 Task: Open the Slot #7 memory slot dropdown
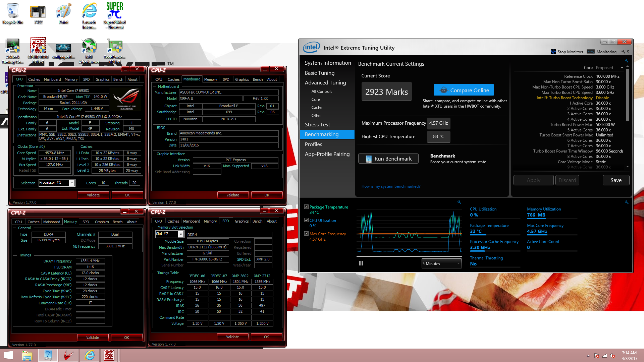tap(181, 234)
